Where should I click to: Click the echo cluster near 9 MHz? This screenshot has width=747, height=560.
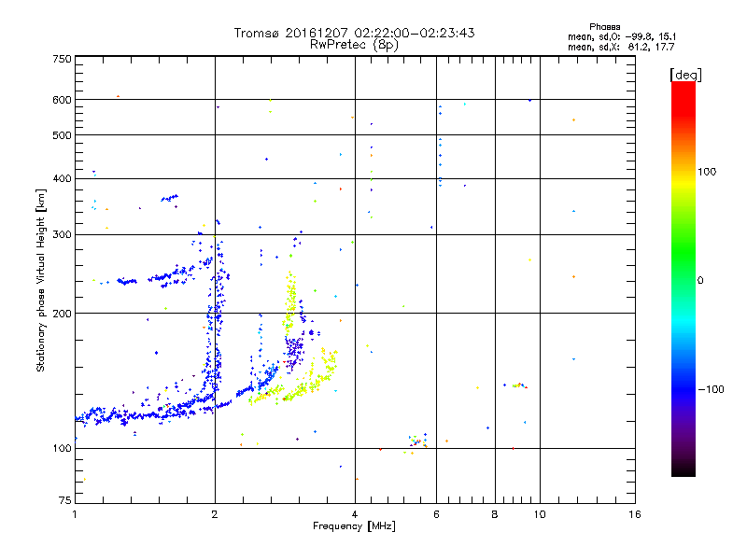point(519,385)
